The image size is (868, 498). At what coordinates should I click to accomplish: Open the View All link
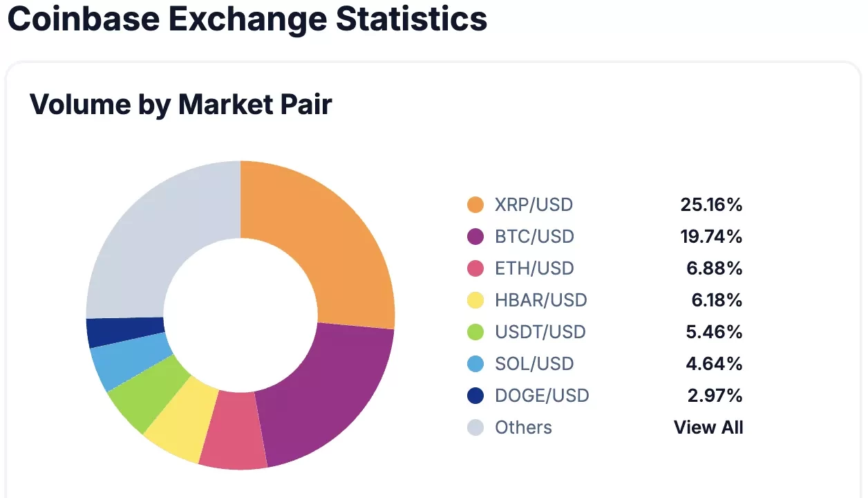709,427
